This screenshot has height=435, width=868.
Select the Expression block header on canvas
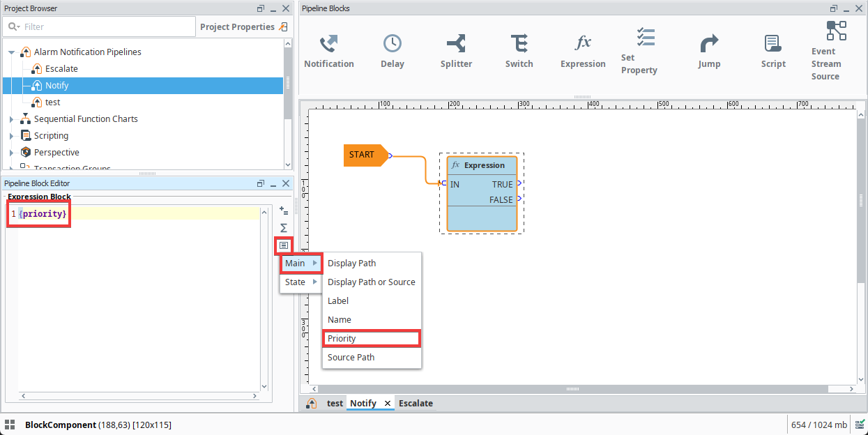coord(482,165)
